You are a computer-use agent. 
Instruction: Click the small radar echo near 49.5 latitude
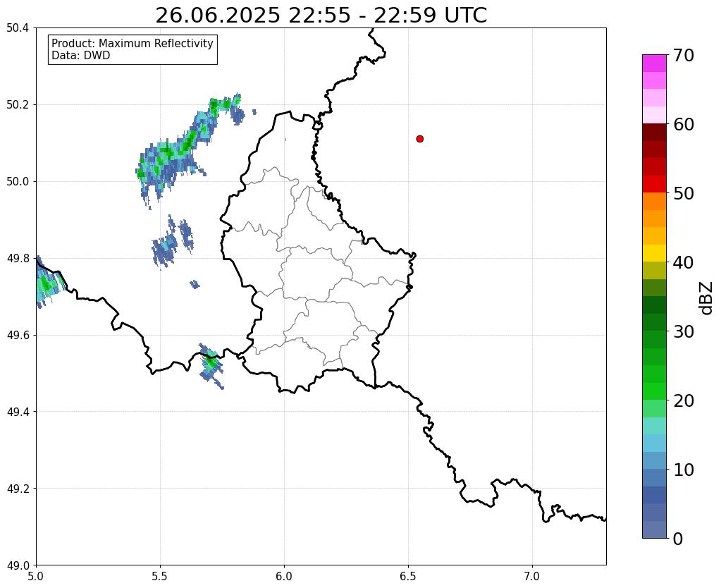pyautogui.click(x=211, y=365)
